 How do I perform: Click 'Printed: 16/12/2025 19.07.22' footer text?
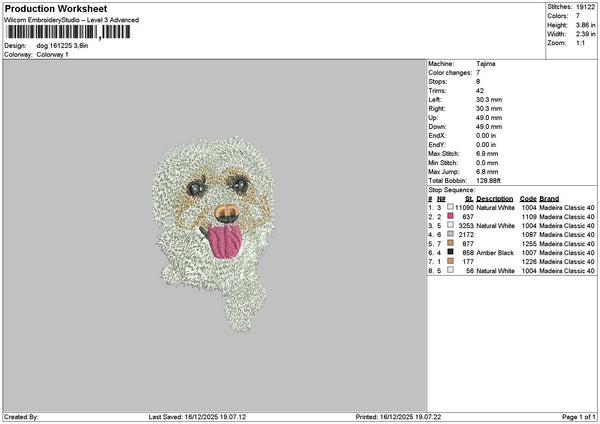[x=398, y=417]
